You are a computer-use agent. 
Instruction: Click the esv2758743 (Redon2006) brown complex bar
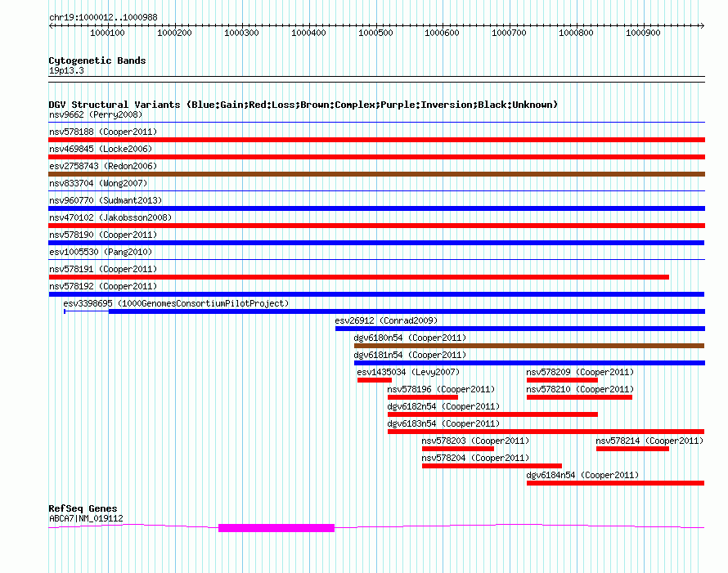click(x=376, y=174)
